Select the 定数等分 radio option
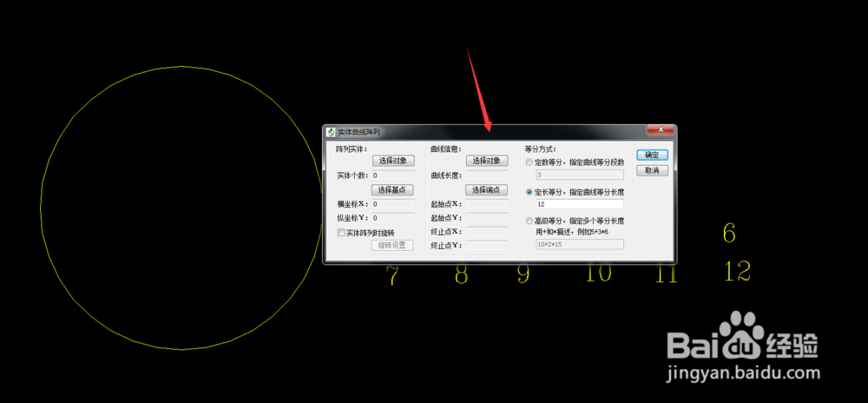The image size is (868, 403). click(x=529, y=162)
